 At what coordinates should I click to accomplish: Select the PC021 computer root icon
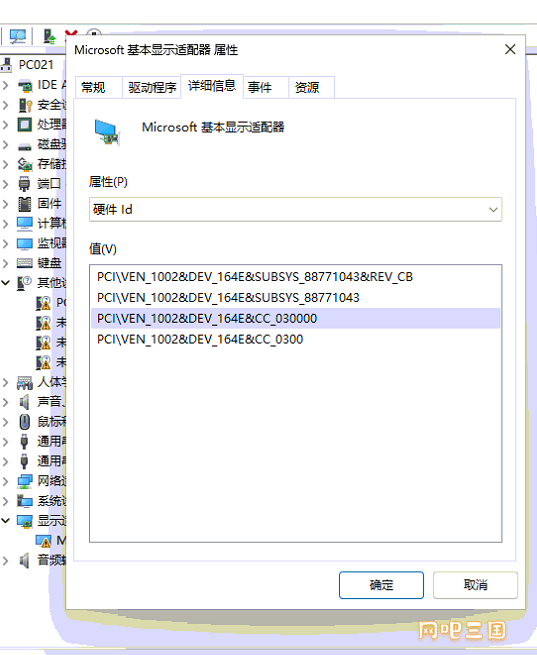pos(6,65)
